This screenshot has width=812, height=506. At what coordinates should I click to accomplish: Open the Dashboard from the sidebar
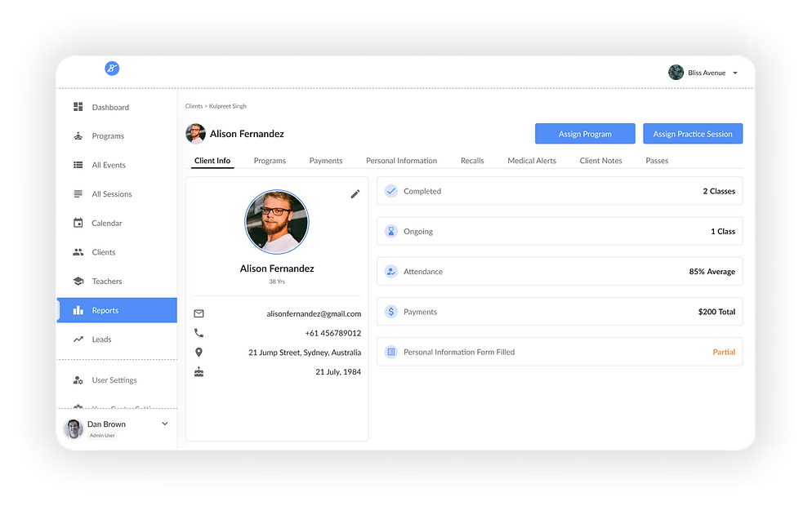pos(110,107)
